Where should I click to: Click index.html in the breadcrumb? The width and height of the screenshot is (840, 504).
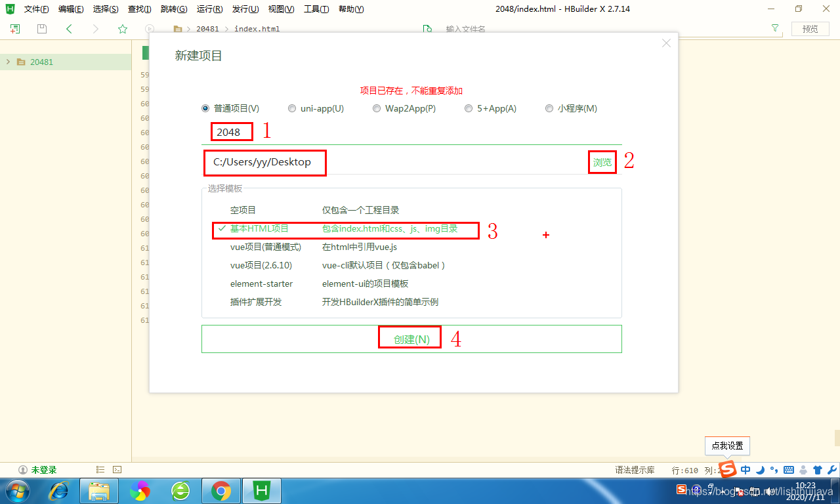[257, 29]
